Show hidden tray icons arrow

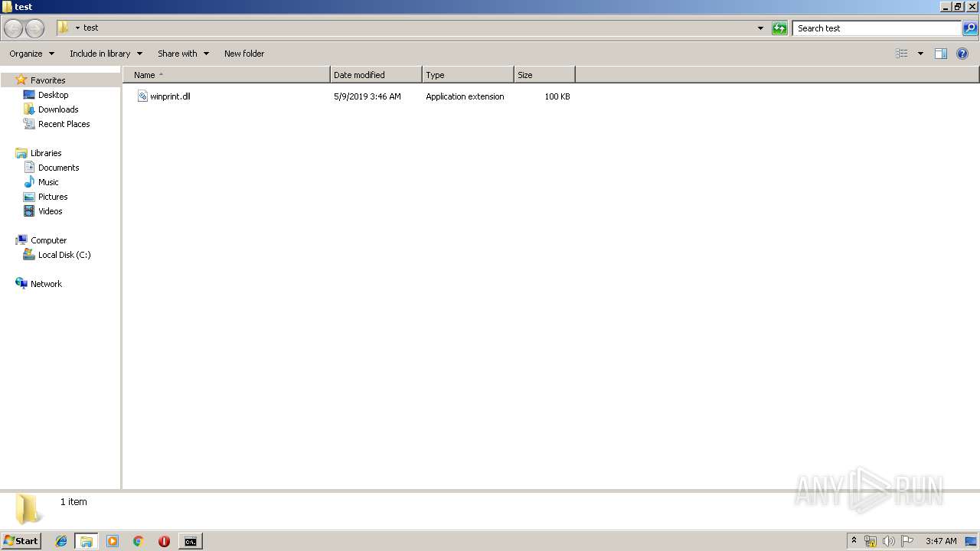pos(854,541)
